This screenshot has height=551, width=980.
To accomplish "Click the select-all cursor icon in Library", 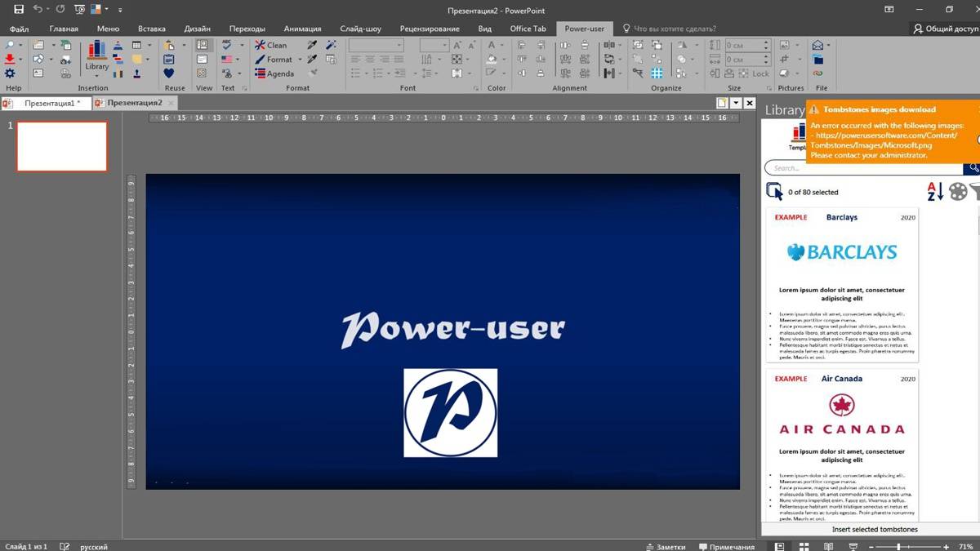I will click(774, 191).
